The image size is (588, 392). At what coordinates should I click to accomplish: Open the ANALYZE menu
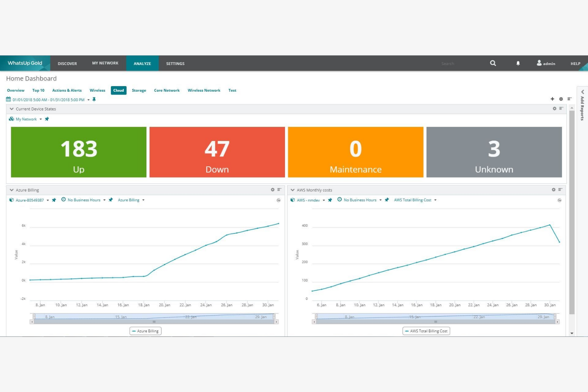(x=142, y=64)
